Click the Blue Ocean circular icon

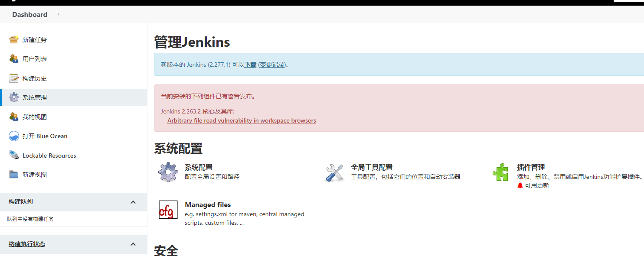click(x=14, y=136)
